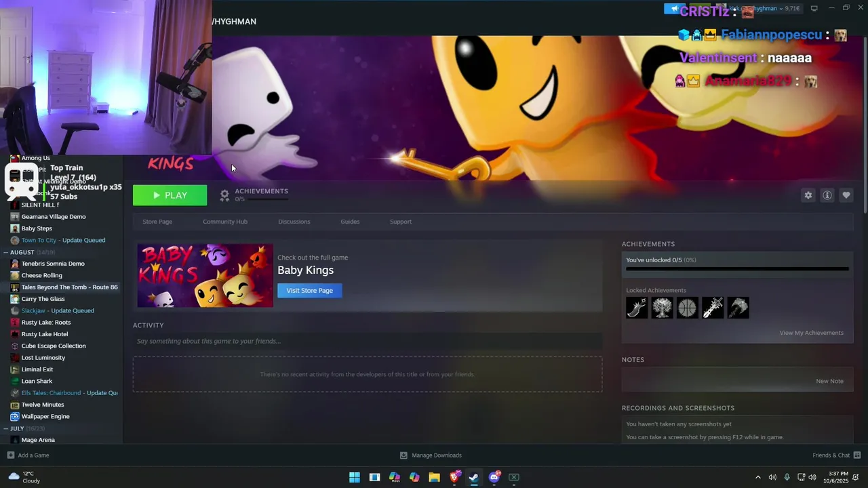The image size is (868, 488).
Task: Click the Steam taskbar icon
Action: [474, 477]
